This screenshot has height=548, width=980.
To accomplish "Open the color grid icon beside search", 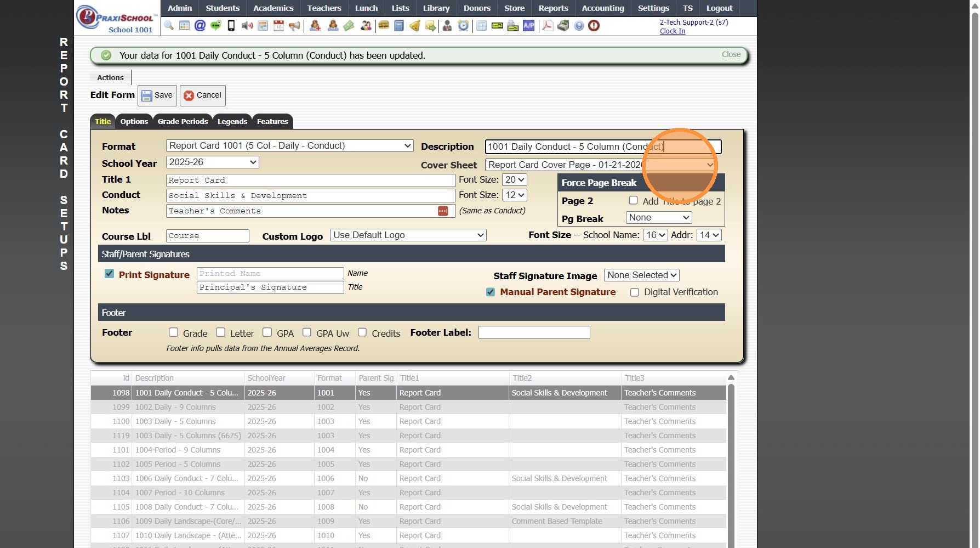I will pyautogui.click(x=184, y=26).
